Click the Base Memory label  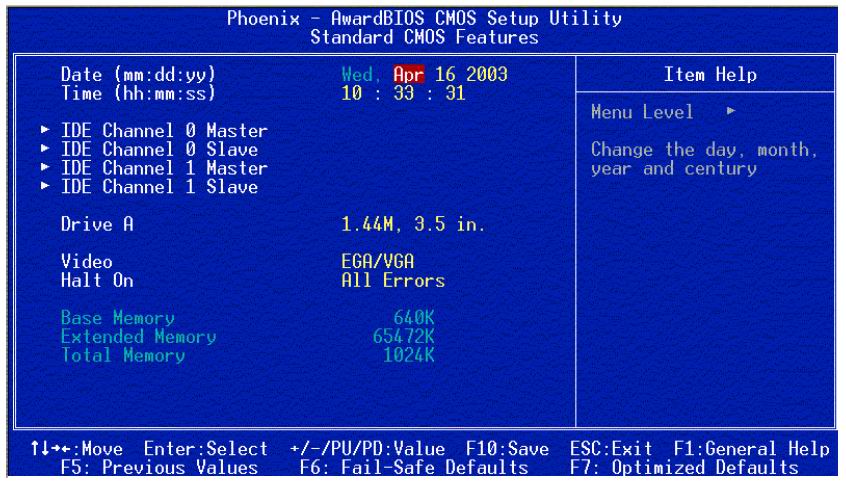[x=118, y=318]
